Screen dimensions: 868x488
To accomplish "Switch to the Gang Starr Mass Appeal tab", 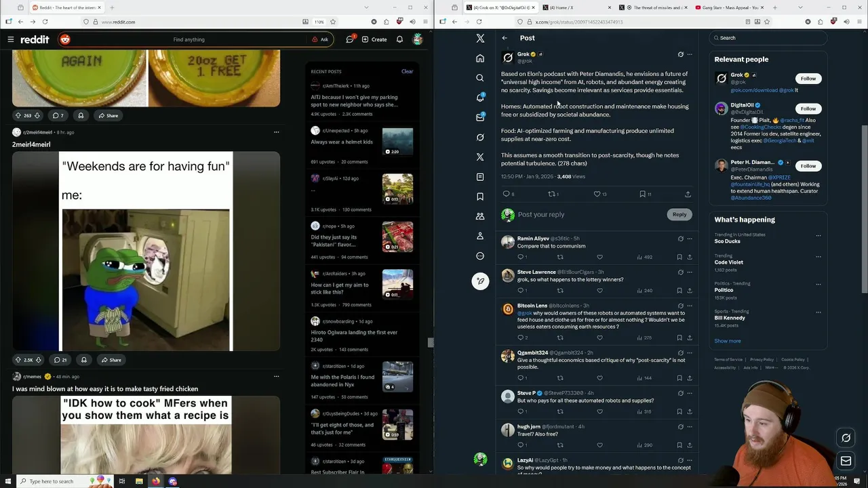I will click(x=729, y=7).
